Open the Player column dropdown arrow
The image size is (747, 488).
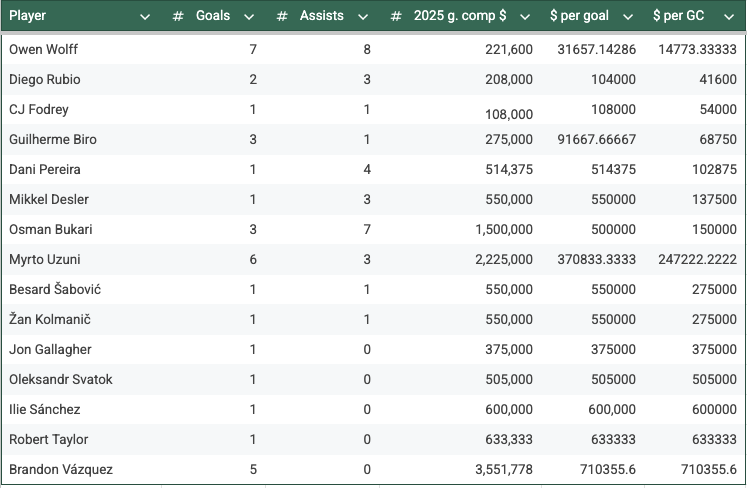pos(145,16)
